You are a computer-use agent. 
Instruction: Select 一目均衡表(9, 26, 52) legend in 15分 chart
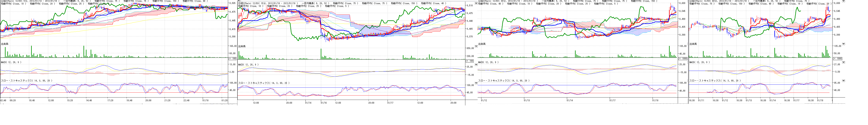tap(315, 4)
